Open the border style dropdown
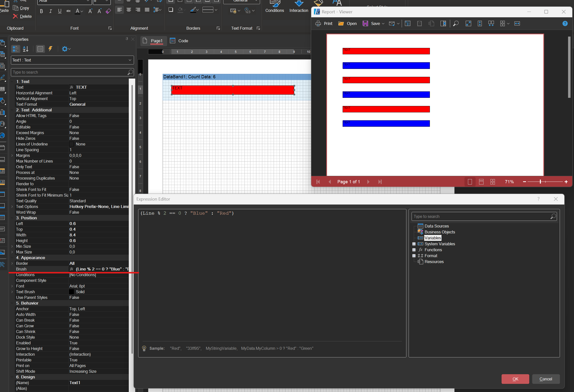Viewport: 574px width, 392px height. pyautogui.click(x=210, y=10)
